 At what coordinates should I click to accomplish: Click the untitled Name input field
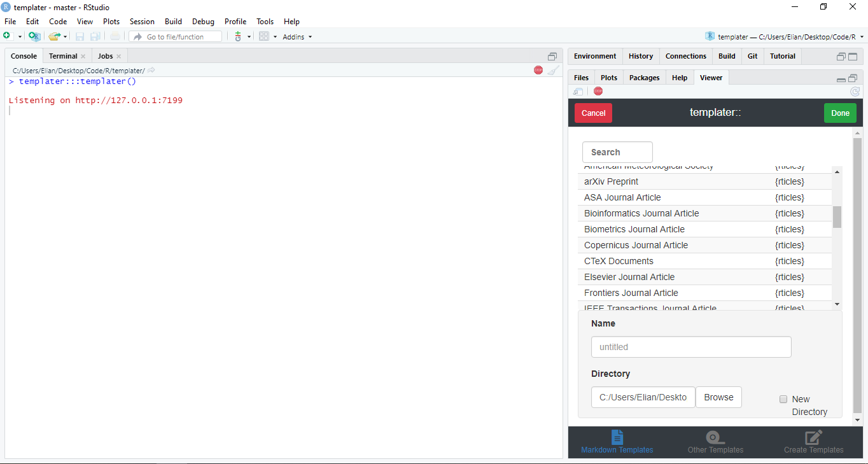click(691, 347)
